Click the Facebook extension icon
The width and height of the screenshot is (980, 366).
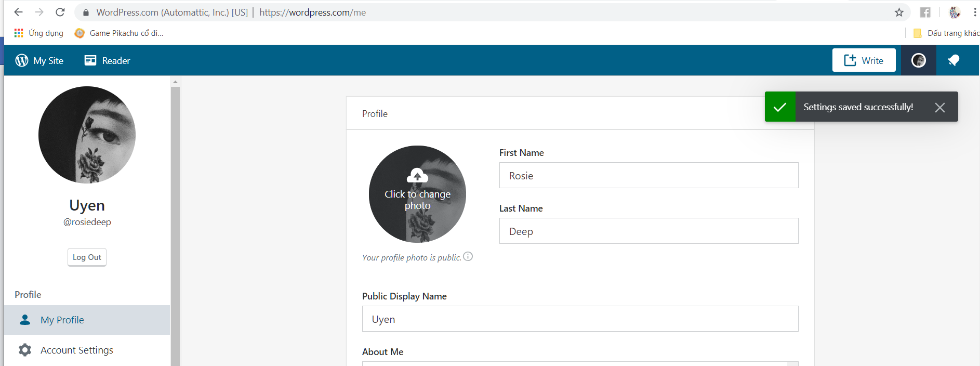click(x=925, y=12)
